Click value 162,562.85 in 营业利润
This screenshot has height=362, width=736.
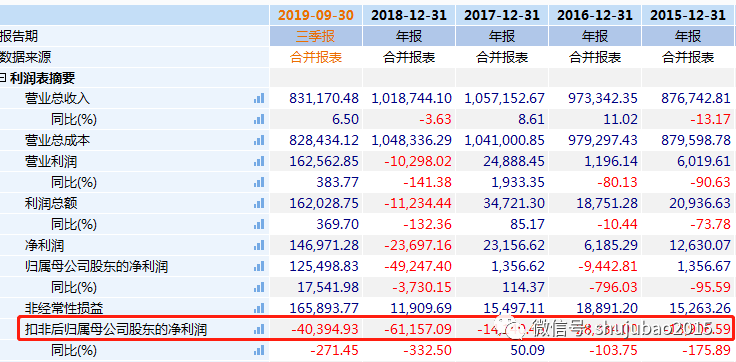click(324, 162)
